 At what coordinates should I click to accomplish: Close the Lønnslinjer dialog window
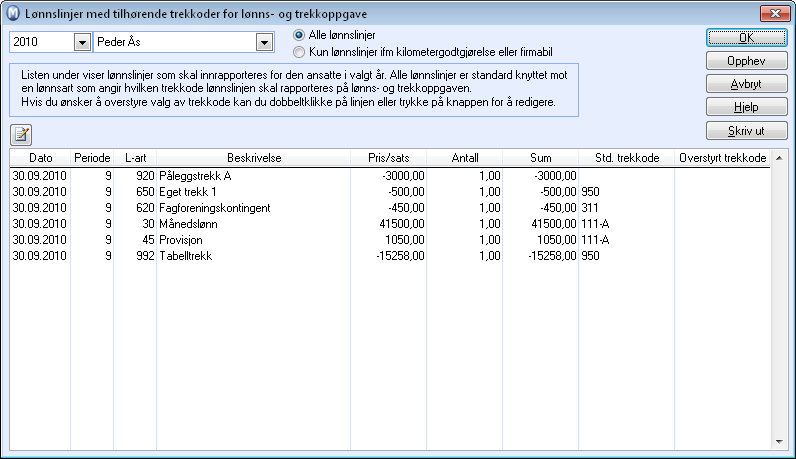[775, 14]
